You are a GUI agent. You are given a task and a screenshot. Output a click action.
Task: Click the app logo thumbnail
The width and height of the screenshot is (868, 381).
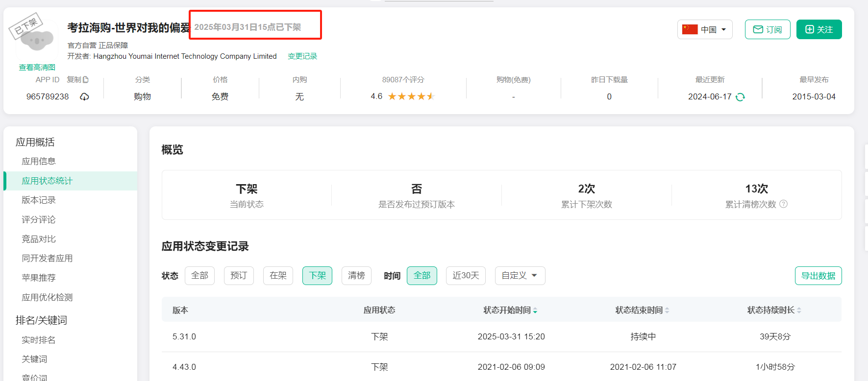pos(37,40)
